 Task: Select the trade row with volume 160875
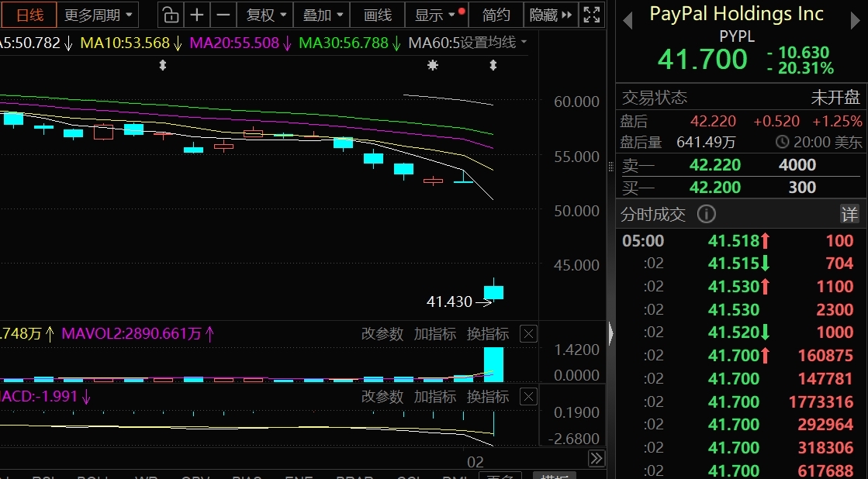(742, 355)
